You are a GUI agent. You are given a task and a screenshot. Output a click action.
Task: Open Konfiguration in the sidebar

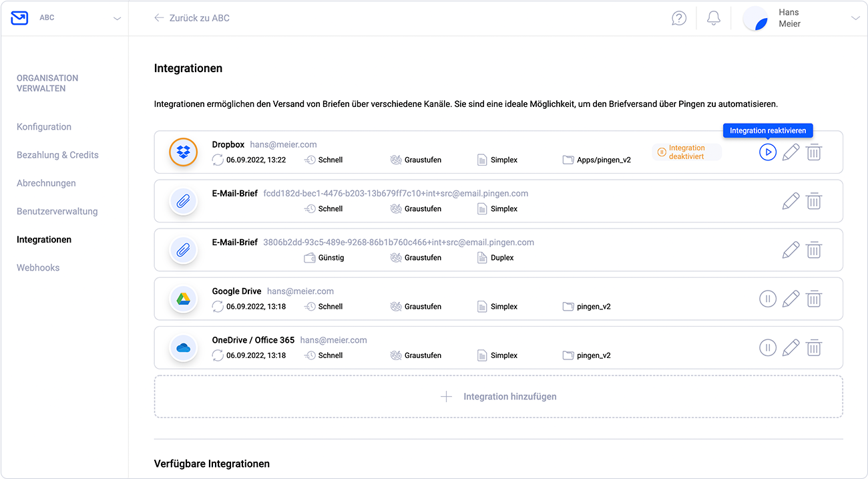tap(44, 127)
